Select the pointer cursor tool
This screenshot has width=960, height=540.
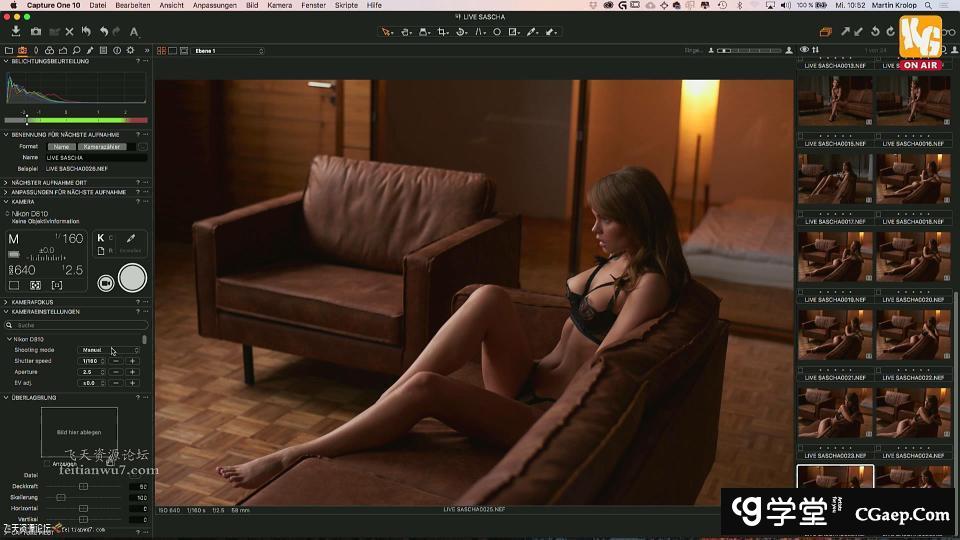(386, 32)
